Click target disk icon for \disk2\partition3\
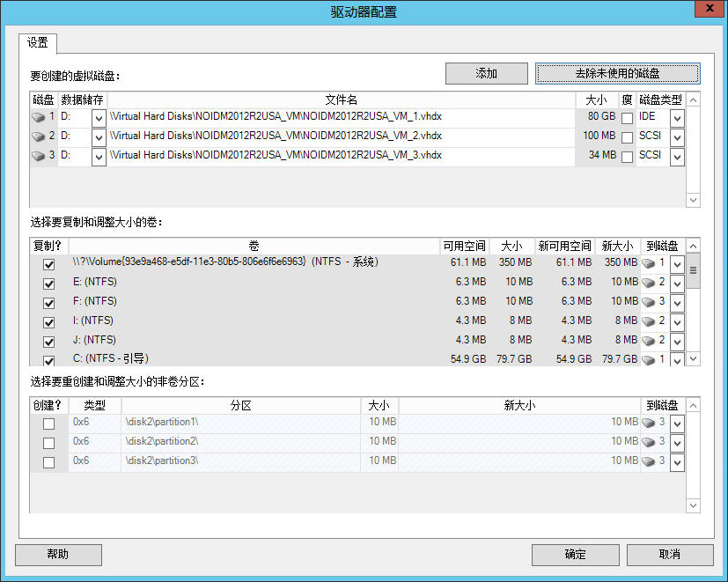Viewport: 728px width, 582px height. click(x=650, y=461)
